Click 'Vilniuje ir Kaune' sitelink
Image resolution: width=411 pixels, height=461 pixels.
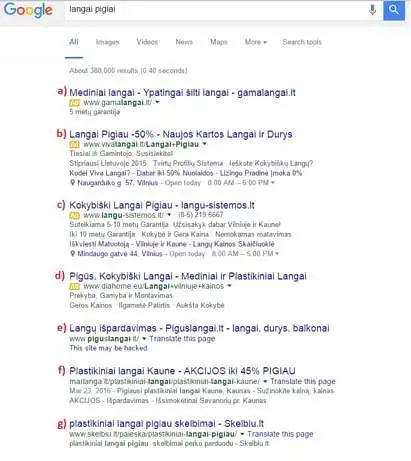pyautogui.click(x=161, y=244)
